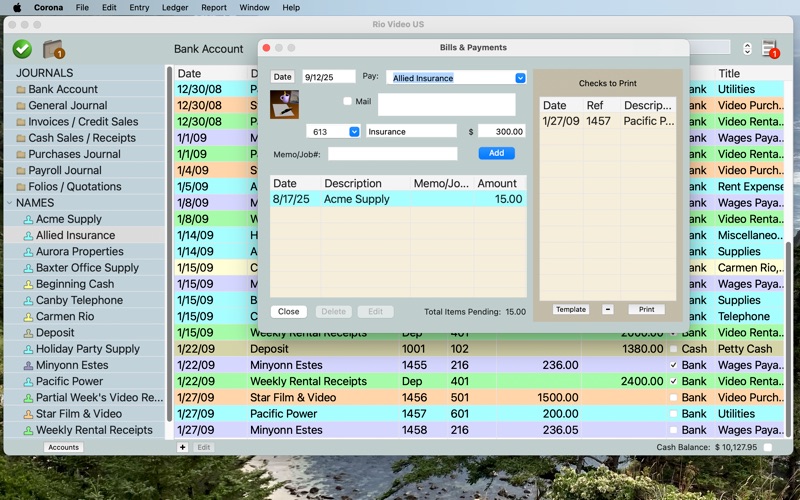
Task: Toggle the Mail checkbox
Action: (347, 101)
